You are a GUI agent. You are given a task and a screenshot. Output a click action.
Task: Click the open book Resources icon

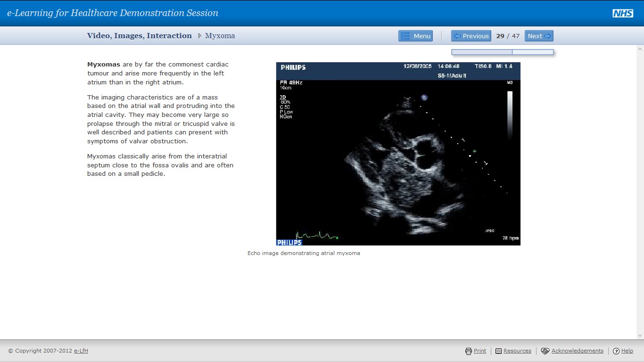click(x=498, y=351)
